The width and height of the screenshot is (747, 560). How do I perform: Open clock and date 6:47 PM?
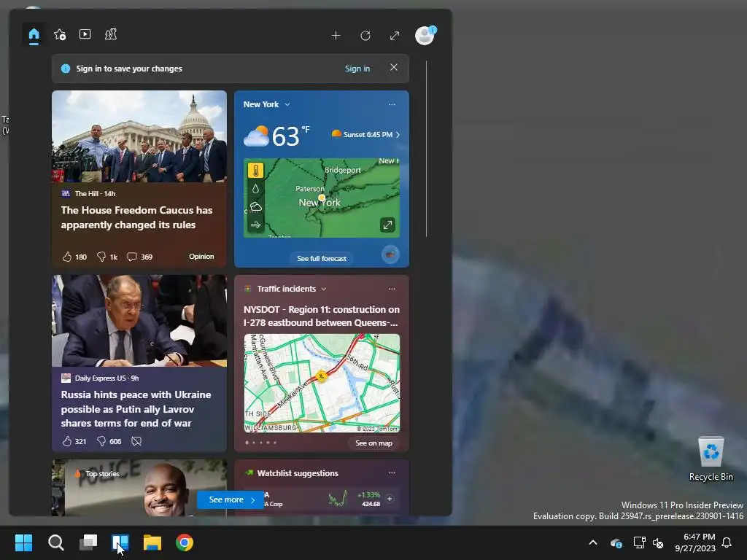pos(695,542)
